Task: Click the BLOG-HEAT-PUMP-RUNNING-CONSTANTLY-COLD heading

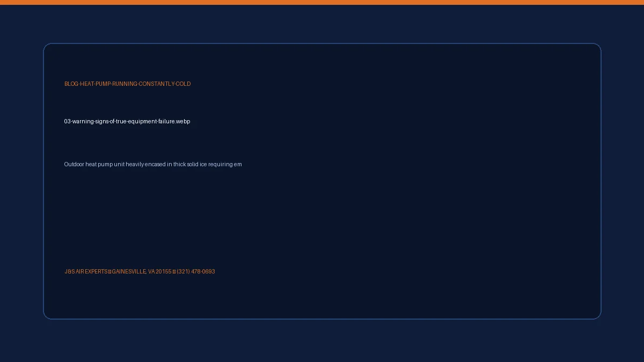Action: coord(128,84)
